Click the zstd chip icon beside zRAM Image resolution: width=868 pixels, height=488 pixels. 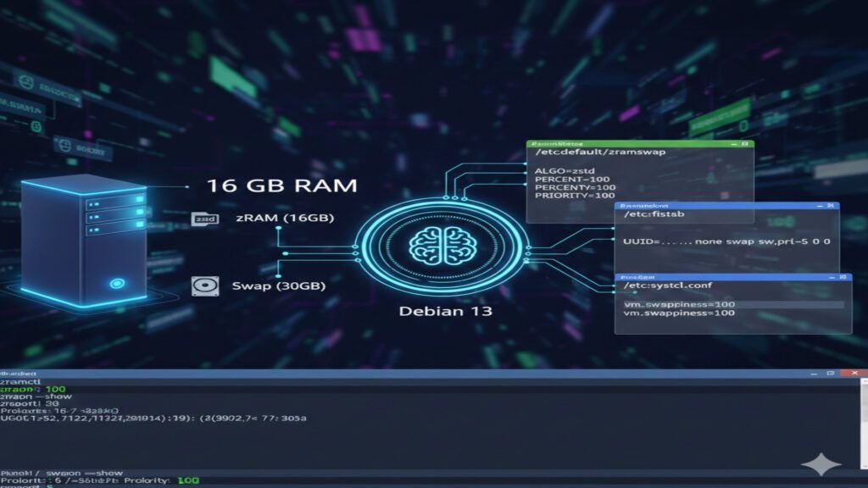point(206,219)
